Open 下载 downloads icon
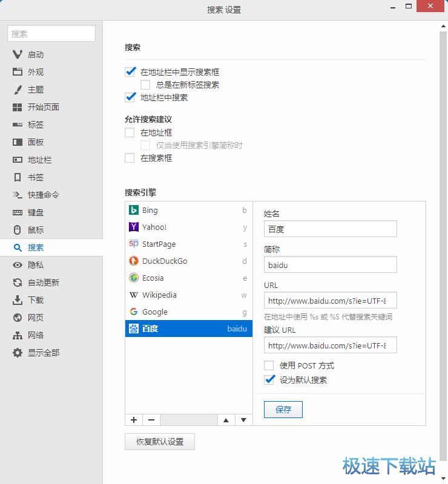448x484 pixels. pyautogui.click(x=18, y=300)
